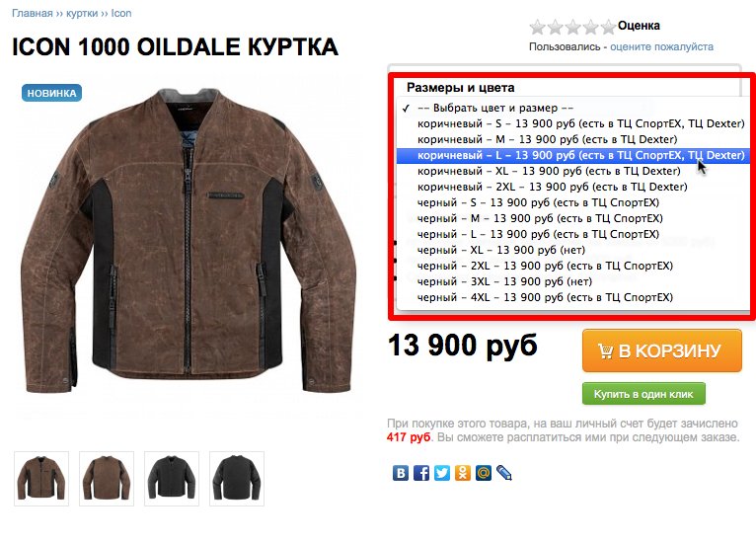Select коричневый – L option in dropdown
Image resolution: width=756 pixels, height=543 pixels.
click(572, 155)
